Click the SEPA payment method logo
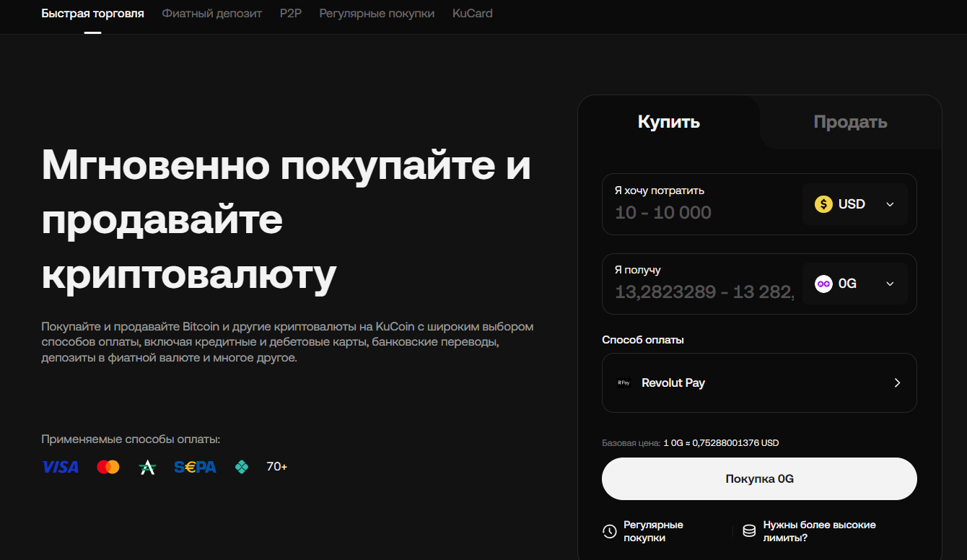The height and width of the screenshot is (560, 967). click(x=195, y=466)
